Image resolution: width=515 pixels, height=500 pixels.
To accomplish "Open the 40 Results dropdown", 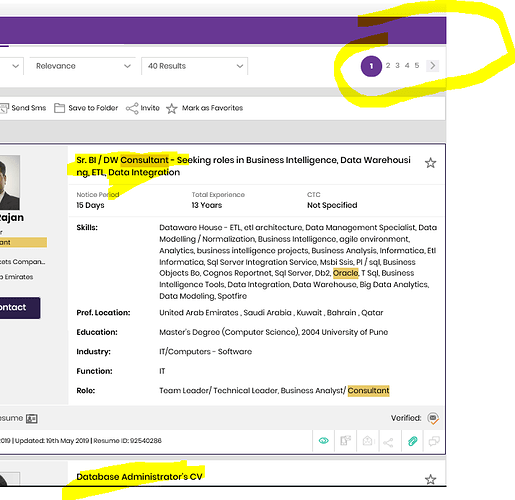I will 194,66.
